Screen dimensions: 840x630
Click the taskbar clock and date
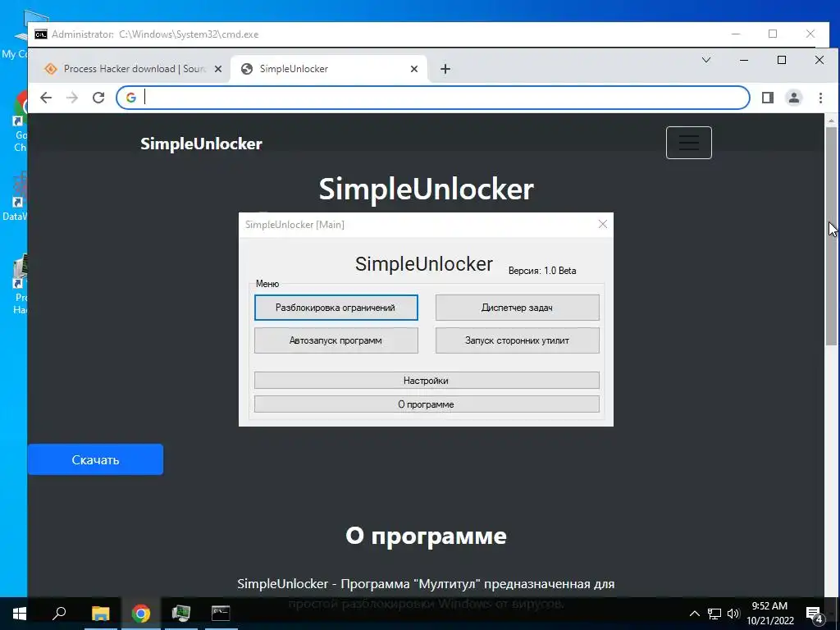pyautogui.click(x=770, y=614)
